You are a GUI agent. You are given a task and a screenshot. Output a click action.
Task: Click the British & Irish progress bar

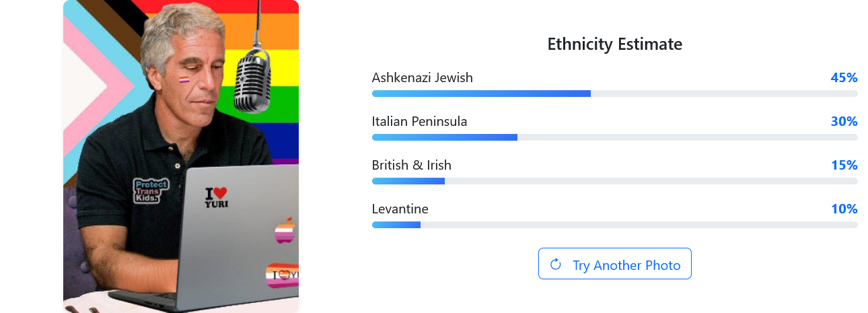(614, 181)
